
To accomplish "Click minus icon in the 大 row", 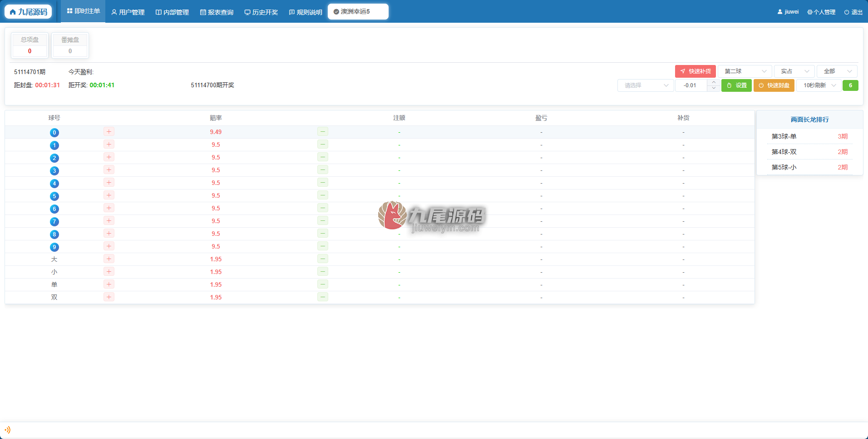I will click(323, 259).
